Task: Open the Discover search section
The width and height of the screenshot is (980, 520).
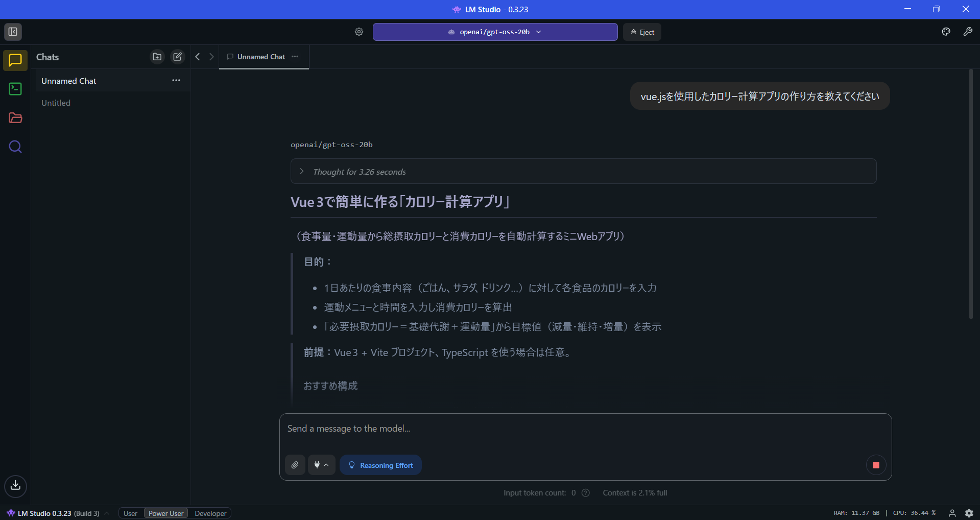Action: click(15, 147)
